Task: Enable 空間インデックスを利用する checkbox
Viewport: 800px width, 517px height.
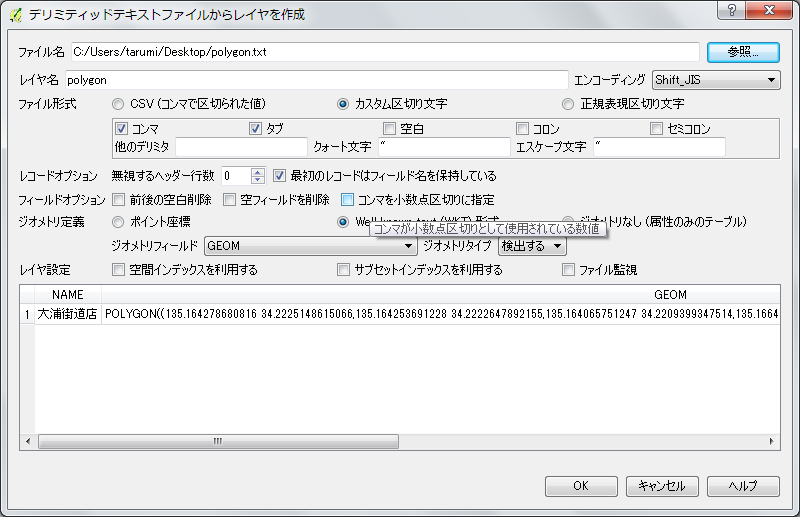Action: pos(120,270)
